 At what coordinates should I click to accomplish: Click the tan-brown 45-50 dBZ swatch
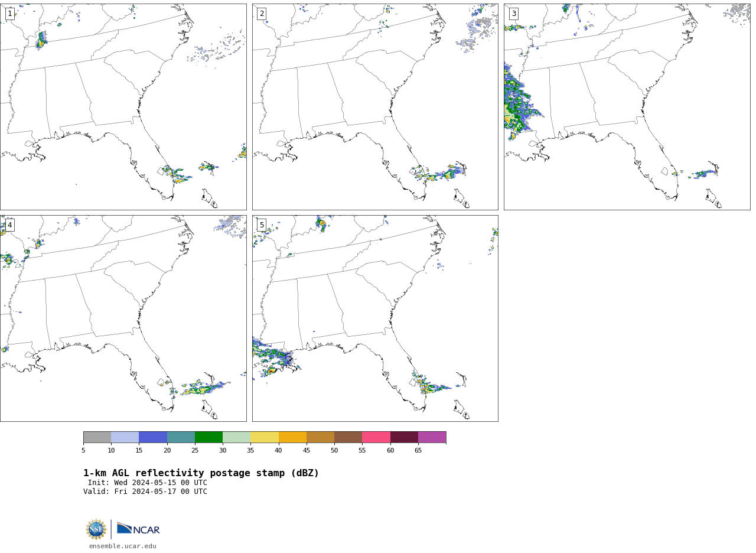[320, 437]
